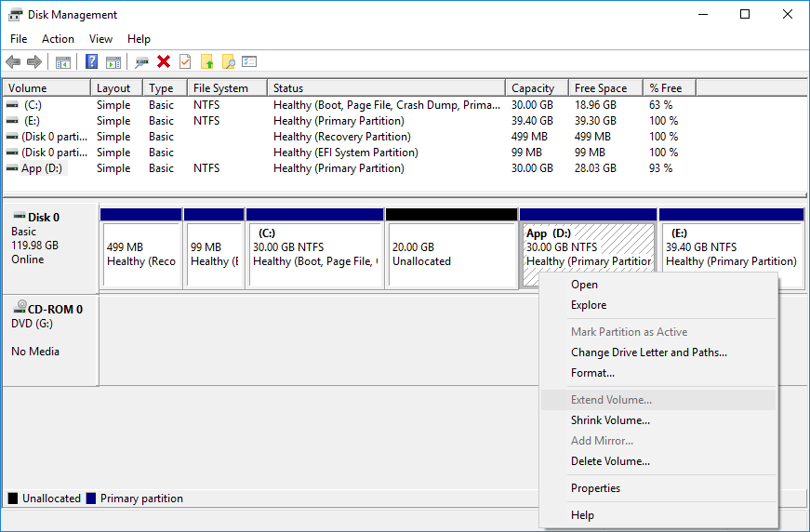
Task: Click the Back arrow toolbar icon
Action: (13, 61)
